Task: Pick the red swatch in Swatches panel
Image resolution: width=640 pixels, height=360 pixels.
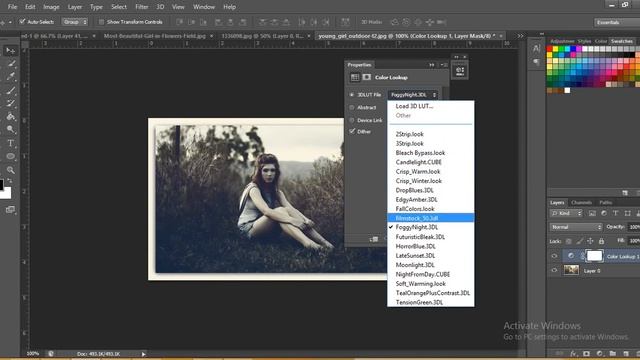Action: [x=549, y=49]
